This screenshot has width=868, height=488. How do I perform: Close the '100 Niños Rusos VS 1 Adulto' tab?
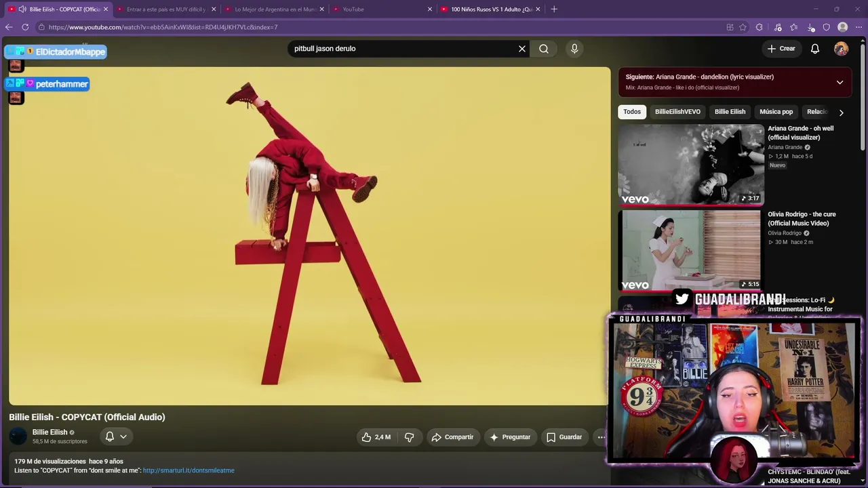point(538,9)
